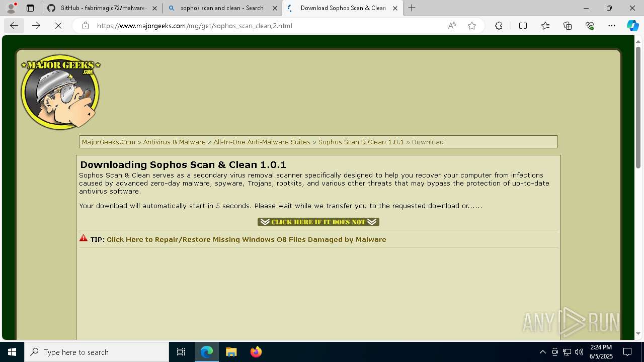
Task: Open the clock and calendar
Action: [x=601, y=352]
